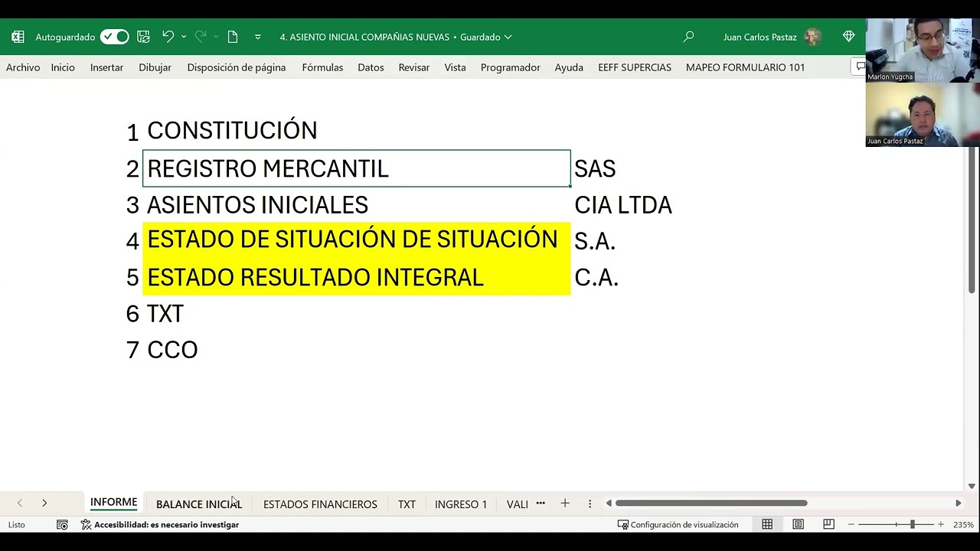
Task: Switch to the BALANCE INICIAL sheet
Action: point(199,504)
